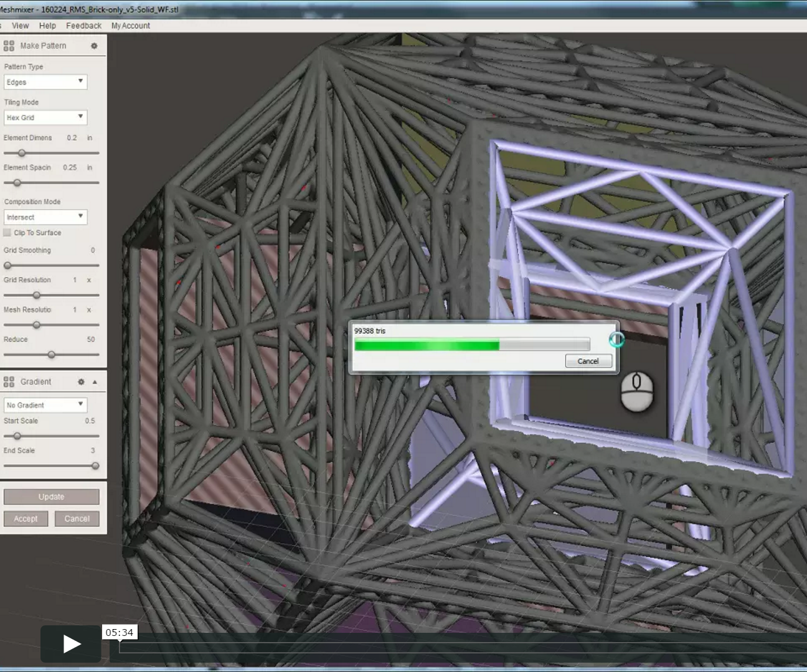Click the Make Pattern panel icon
This screenshot has height=672, width=807.
9,45
